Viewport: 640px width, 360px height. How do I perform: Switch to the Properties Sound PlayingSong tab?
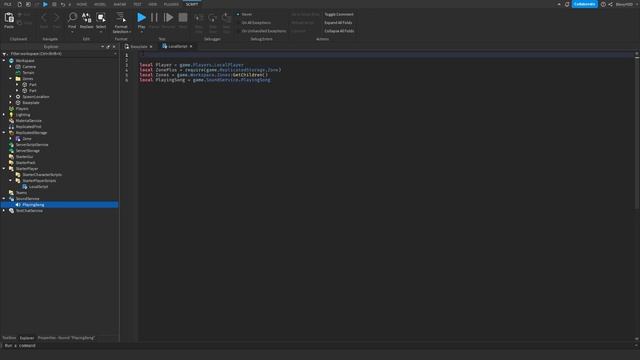66,338
